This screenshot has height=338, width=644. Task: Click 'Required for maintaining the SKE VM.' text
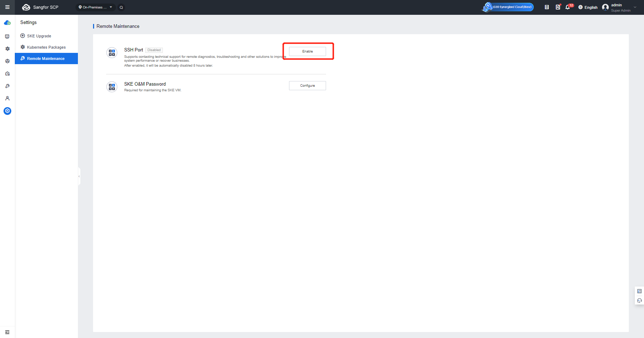(x=153, y=90)
